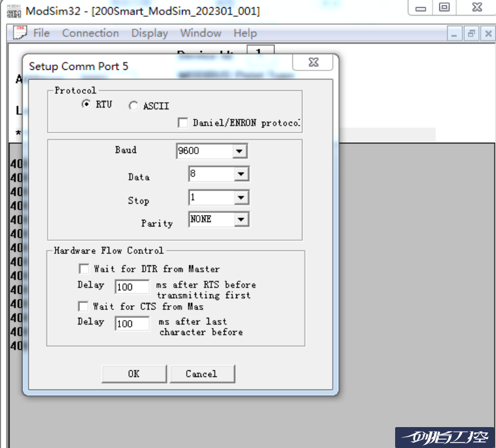Open the Connection menu
Image resolution: width=496 pixels, height=448 pixels.
90,33
